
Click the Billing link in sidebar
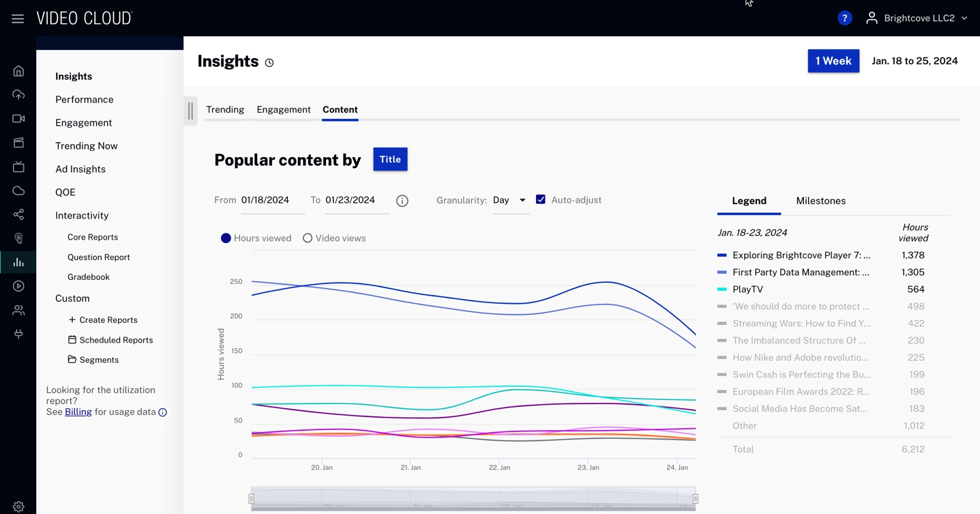point(78,412)
